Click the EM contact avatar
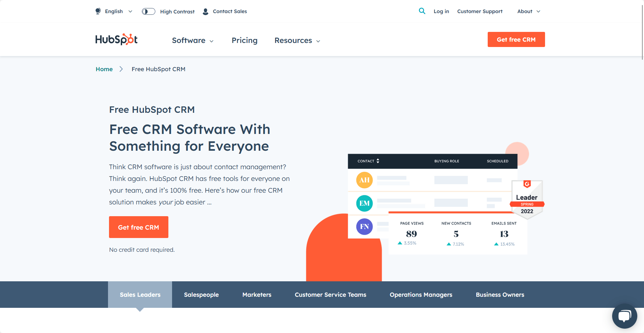 click(x=364, y=203)
